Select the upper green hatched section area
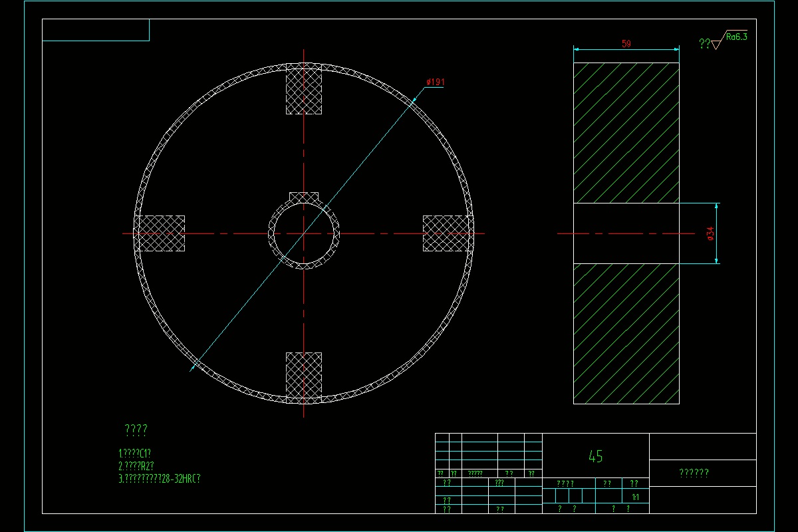 626,133
